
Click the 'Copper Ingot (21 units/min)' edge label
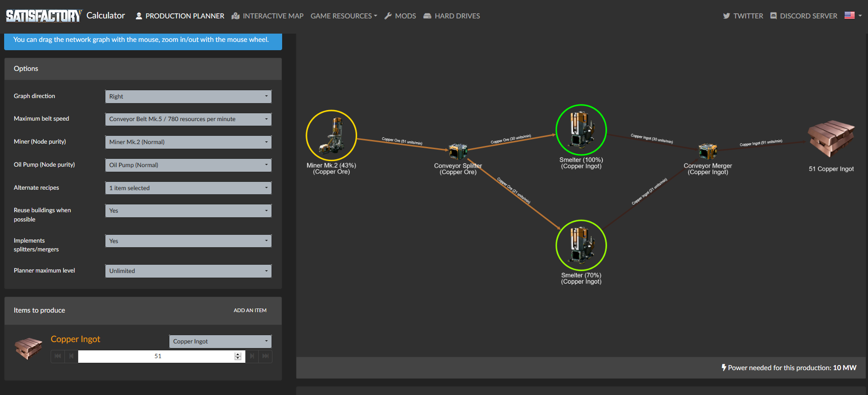point(649,191)
